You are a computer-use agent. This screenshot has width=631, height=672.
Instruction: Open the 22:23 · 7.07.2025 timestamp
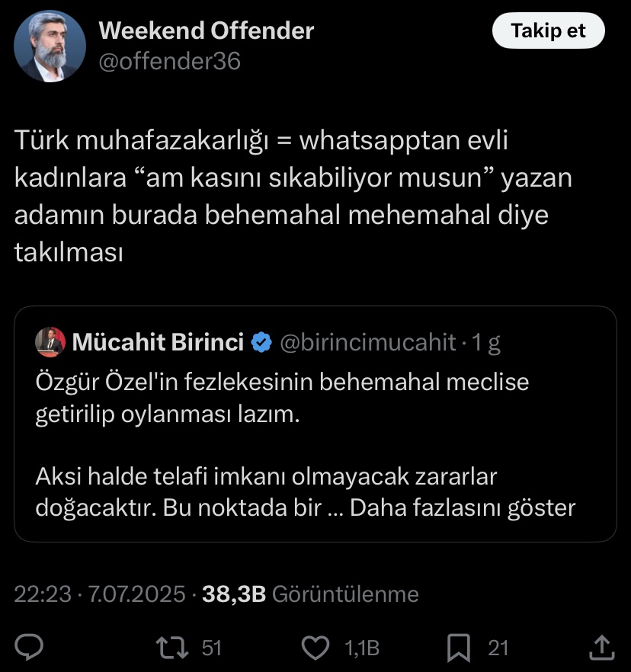tap(99, 594)
